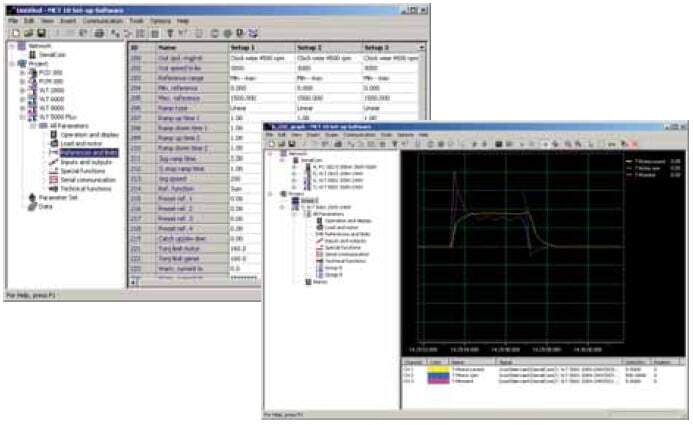Click the Data icon in the project tree
Image resolution: width=693 pixels, height=425 pixels.
(32, 206)
